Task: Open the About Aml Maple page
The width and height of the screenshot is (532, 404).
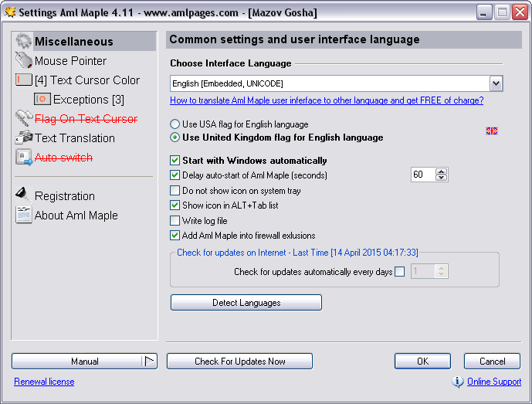Action: point(76,216)
